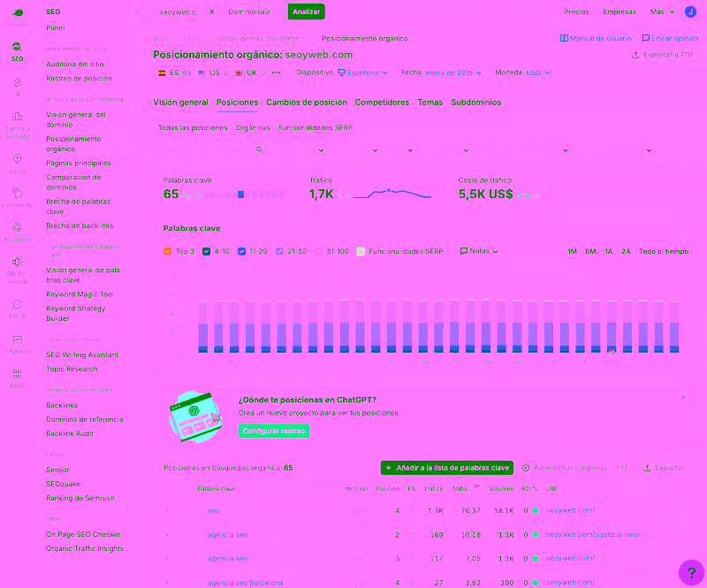Open the purple help question bubble
The height and width of the screenshot is (588, 707).
pos(691,572)
